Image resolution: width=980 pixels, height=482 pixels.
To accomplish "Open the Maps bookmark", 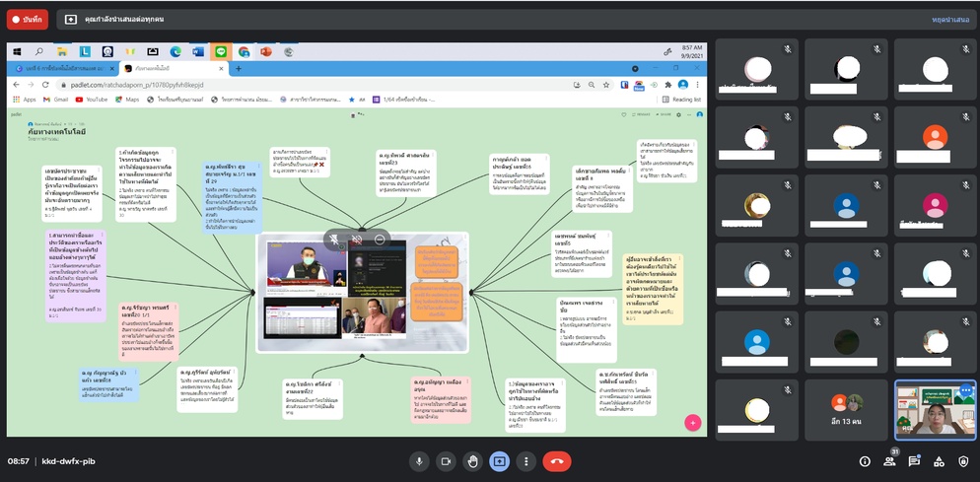I will pos(127,100).
